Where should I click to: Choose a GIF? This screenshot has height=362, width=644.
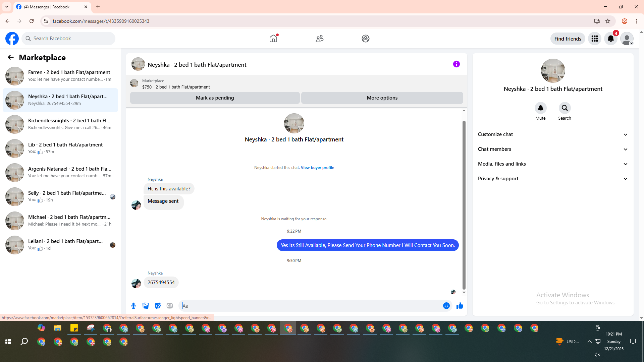(170, 306)
